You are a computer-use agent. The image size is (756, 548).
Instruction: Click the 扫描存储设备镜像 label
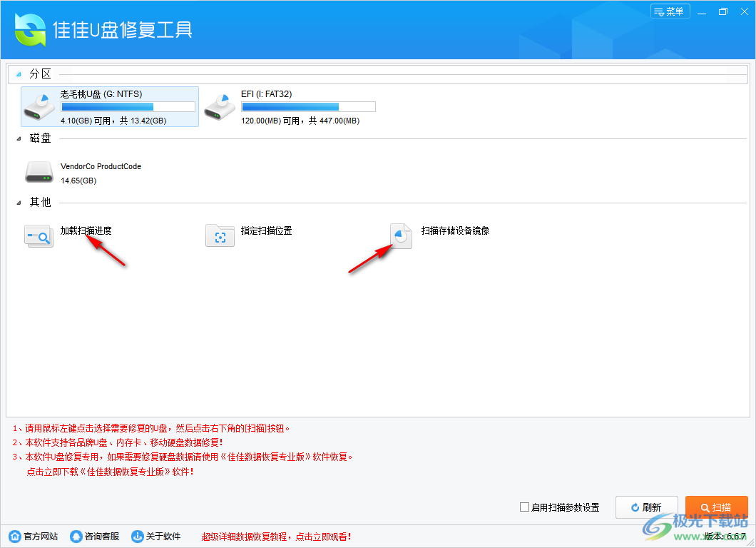455,230
